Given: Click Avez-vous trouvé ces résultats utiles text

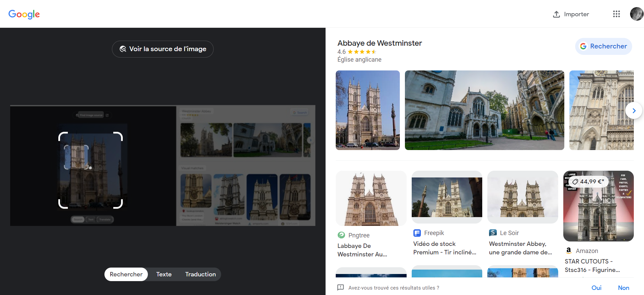Looking at the screenshot, I should coord(394,288).
